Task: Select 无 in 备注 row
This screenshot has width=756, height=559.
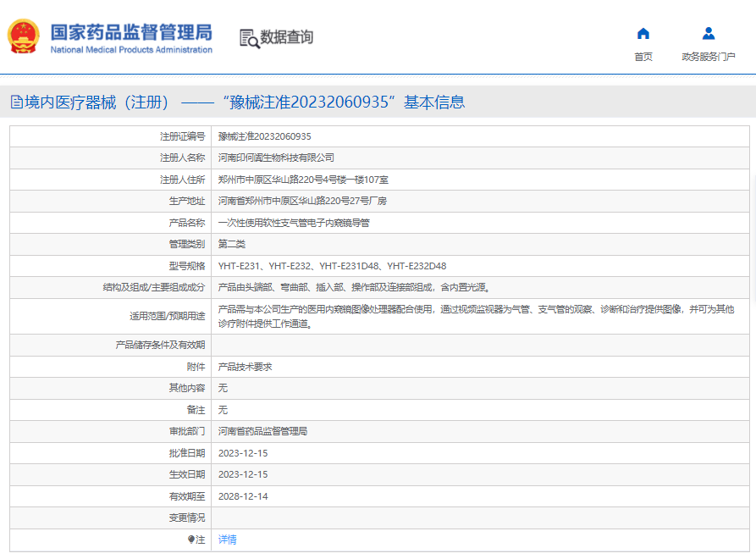Action: [x=223, y=409]
